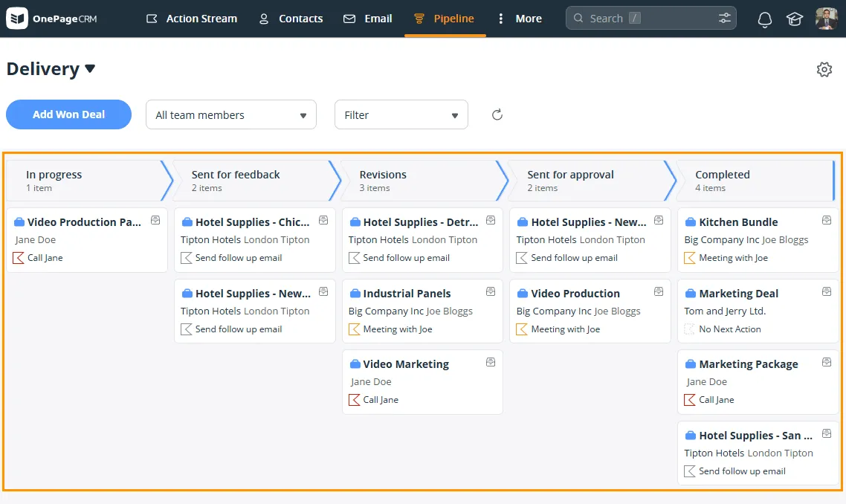This screenshot has height=504, width=846.
Task: Open the notifications bell
Action: pyautogui.click(x=764, y=19)
